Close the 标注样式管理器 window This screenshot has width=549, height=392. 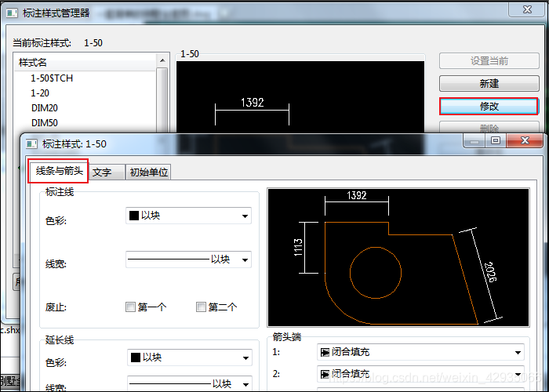pos(527,9)
